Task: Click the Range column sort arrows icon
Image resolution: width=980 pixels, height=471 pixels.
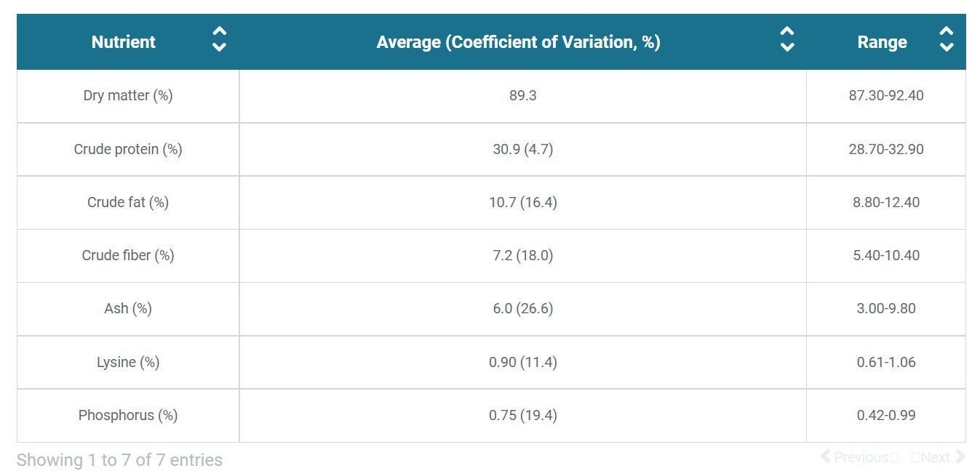Action: pos(946,39)
